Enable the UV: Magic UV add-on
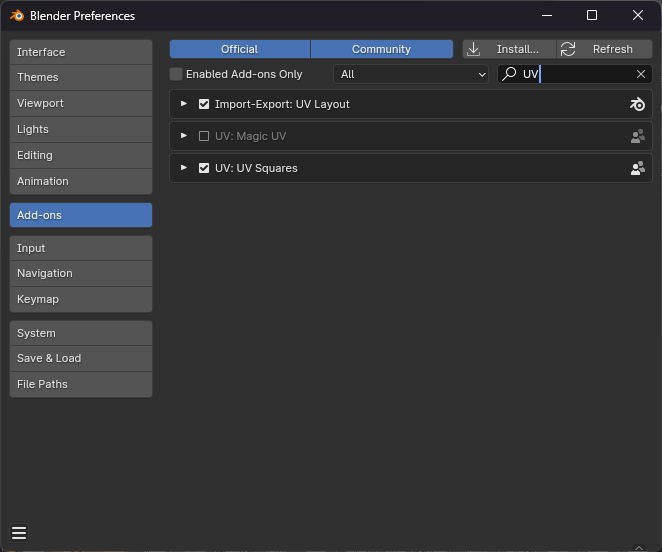The image size is (662, 552). point(204,136)
